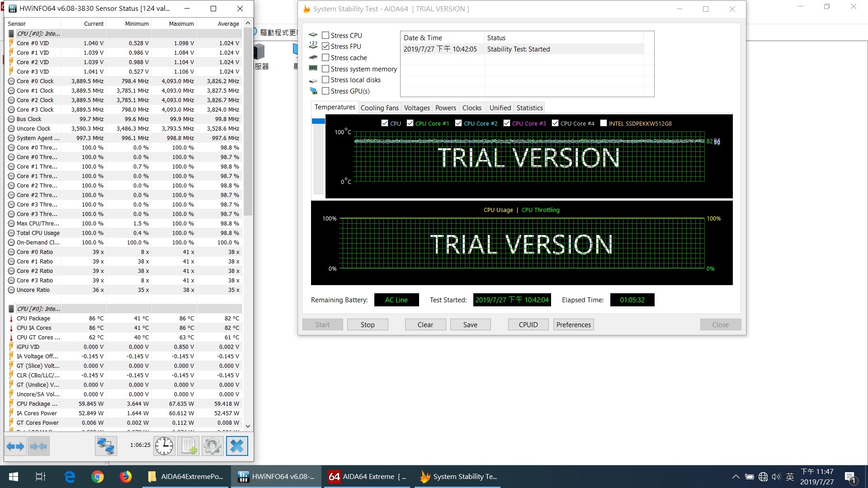Switch to AIDA64ExtremePo... folder taskbar item
Viewport: 868px width, 488px height.
tap(185, 477)
